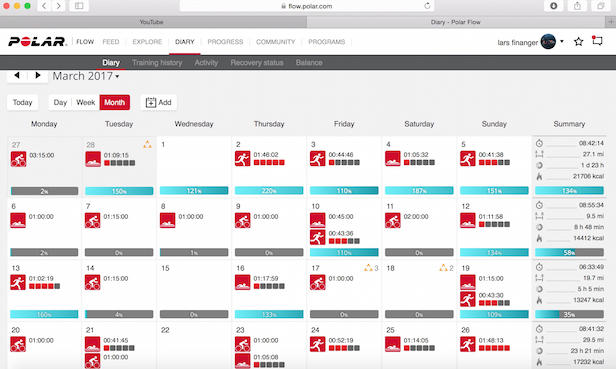The image size is (616, 369).
Task: Switch calendar to Week view
Action: (86, 103)
